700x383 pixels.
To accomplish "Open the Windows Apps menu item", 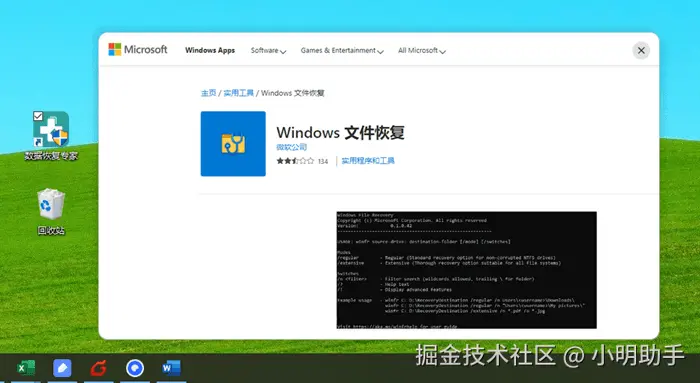I will coord(210,50).
